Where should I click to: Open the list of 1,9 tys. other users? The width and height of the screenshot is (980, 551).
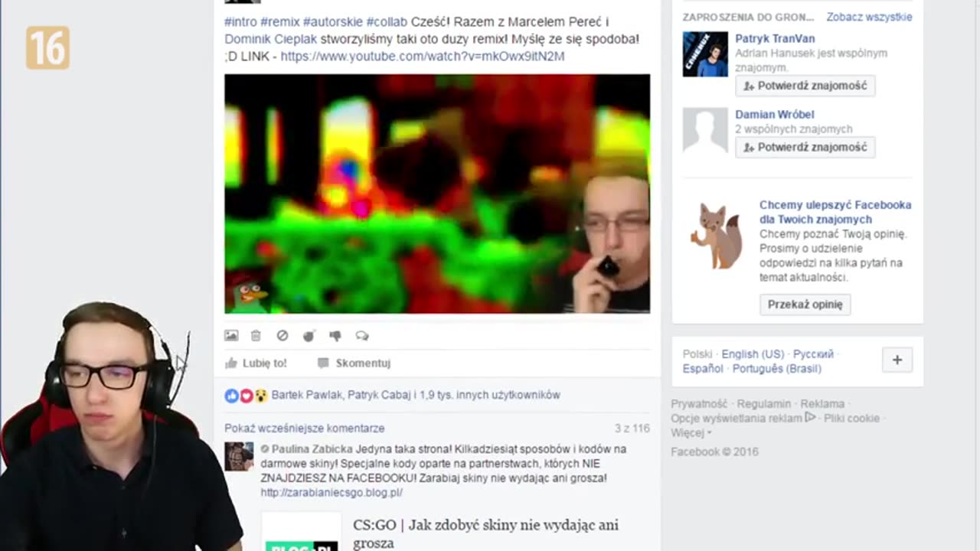pyautogui.click(x=490, y=395)
